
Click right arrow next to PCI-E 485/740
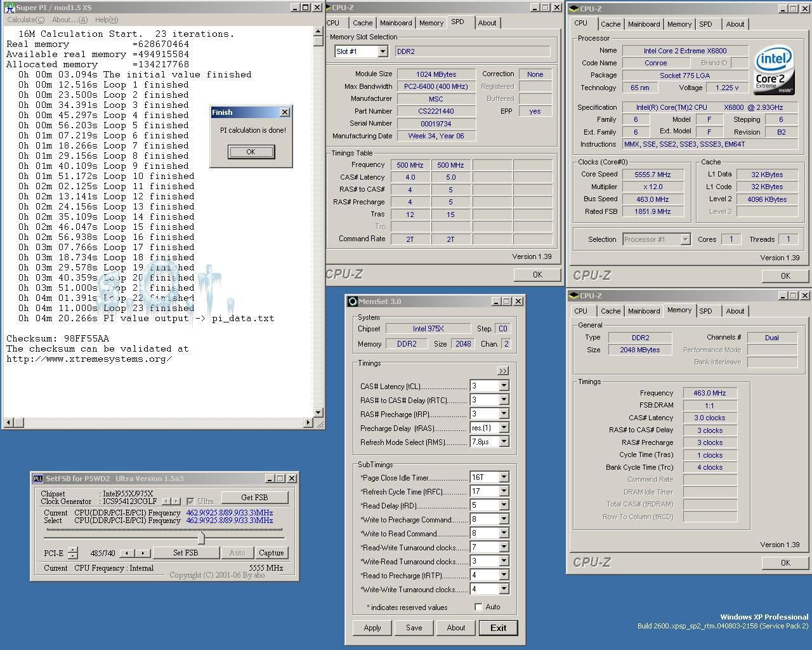[x=143, y=553]
